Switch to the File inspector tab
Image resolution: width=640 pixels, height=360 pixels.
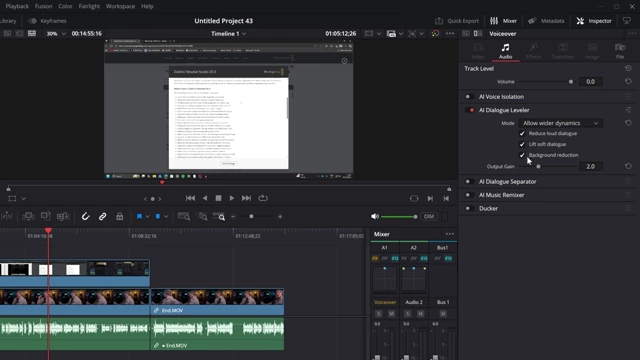620,51
